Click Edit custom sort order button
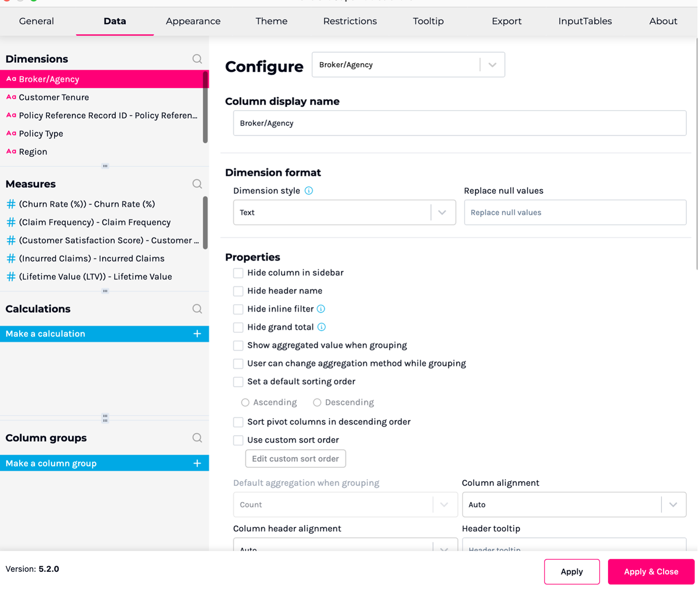This screenshot has height=592, width=700. tap(295, 459)
